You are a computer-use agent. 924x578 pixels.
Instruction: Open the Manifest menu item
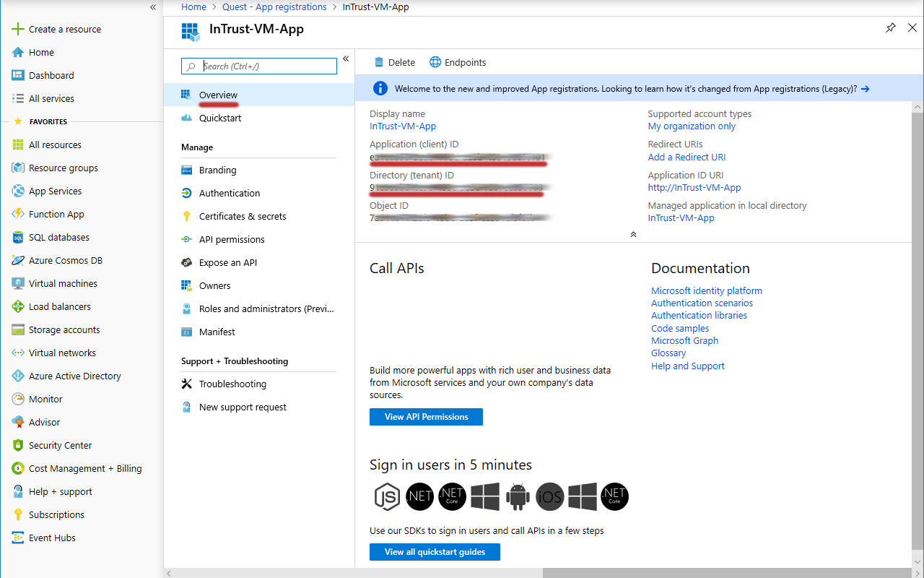point(217,332)
